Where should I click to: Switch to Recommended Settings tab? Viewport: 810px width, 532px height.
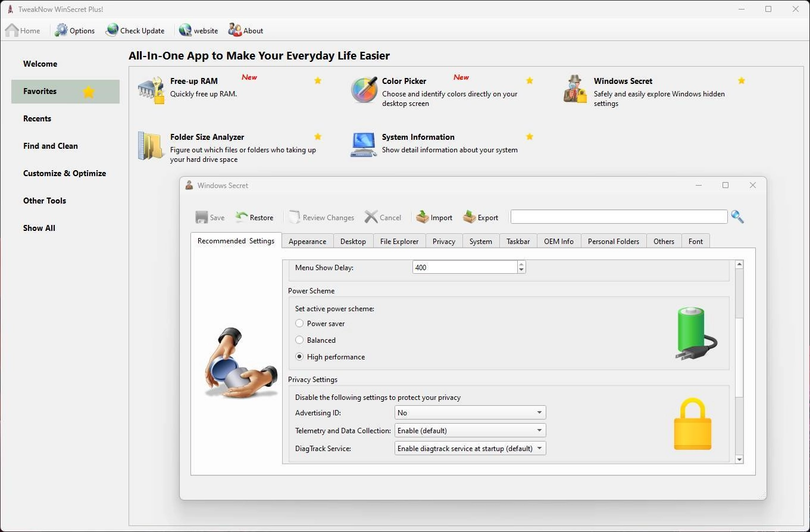pyautogui.click(x=236, y=240)
